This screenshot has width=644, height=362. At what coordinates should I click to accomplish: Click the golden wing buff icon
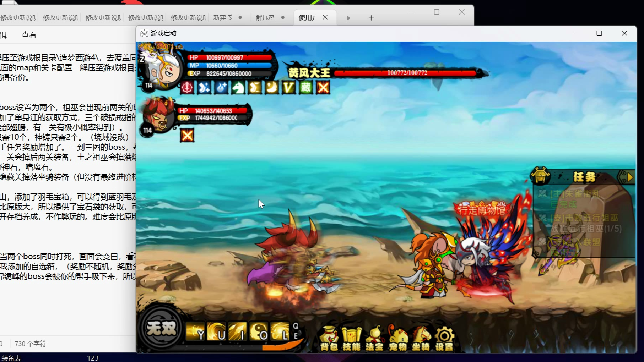click(272, 87)
